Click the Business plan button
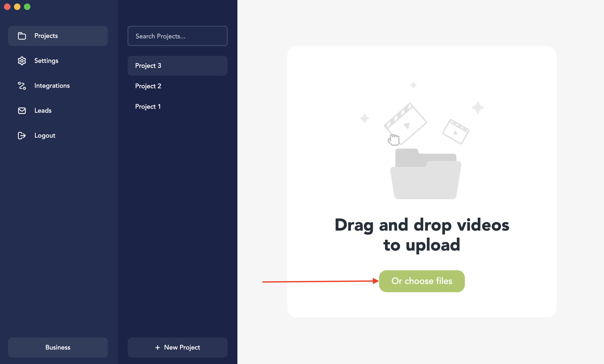Image resolution: width=604 pixels, height=364 pixels. (x=58, y=348)
